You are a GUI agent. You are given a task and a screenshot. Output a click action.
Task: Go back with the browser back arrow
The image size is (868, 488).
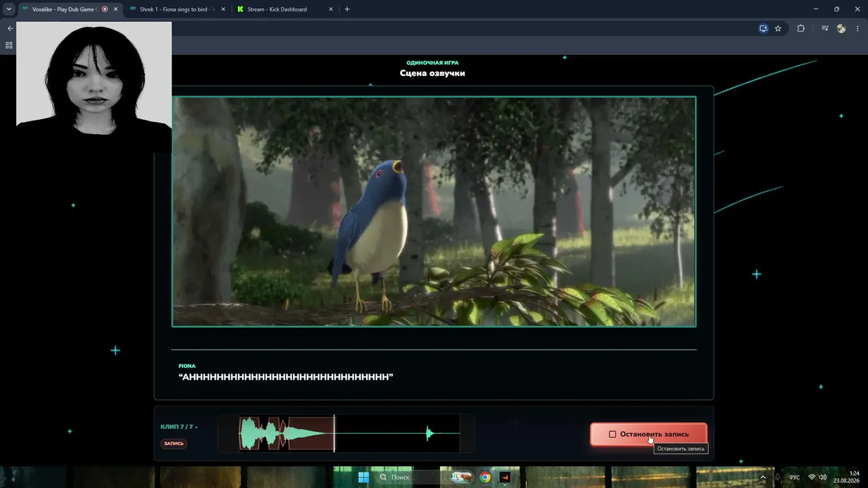[9, 28]
